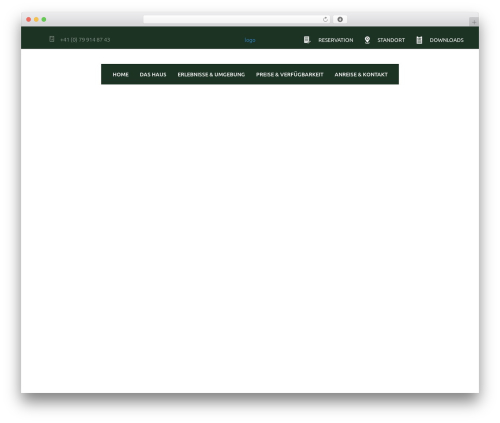Open the Downloads link

click(447, 40)
